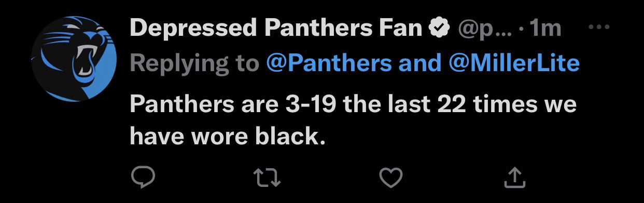Open the panther logo profile avatar
644x203 pixels.
tap(74, 59)
